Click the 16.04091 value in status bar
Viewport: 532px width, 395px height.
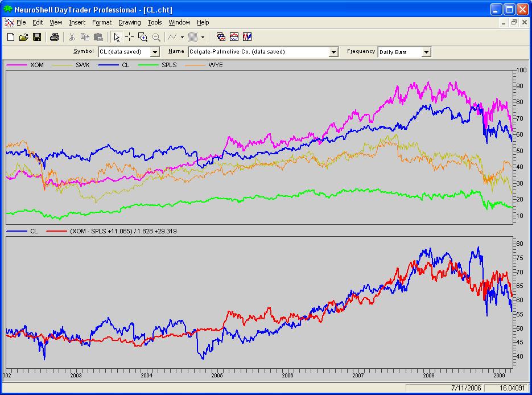tap(512, 388)
